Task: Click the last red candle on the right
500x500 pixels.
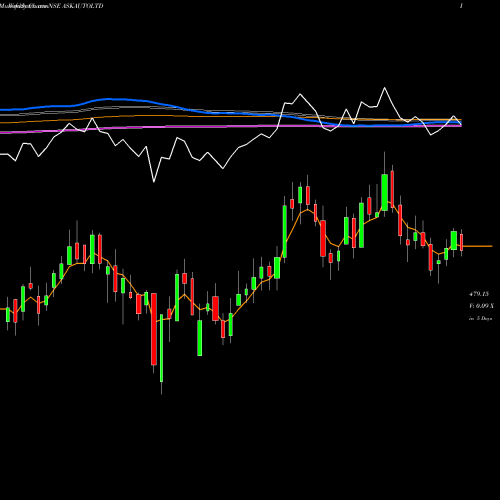Action: [462, 242]
